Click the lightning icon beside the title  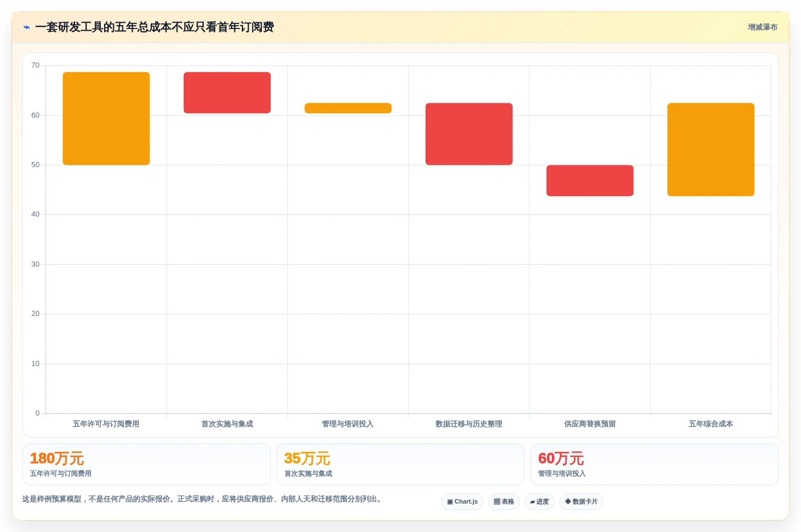(x=27, y=27)
